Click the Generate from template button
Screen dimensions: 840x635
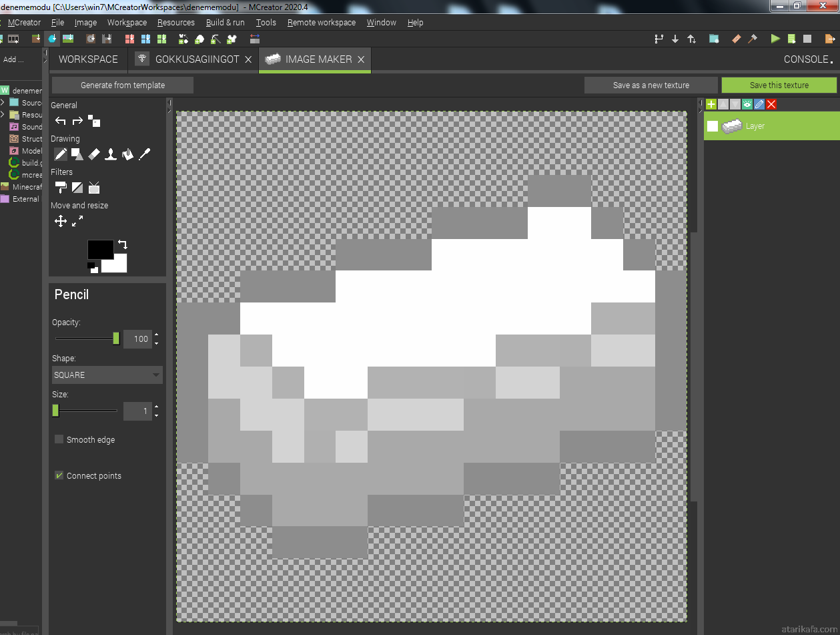point(123,85)
